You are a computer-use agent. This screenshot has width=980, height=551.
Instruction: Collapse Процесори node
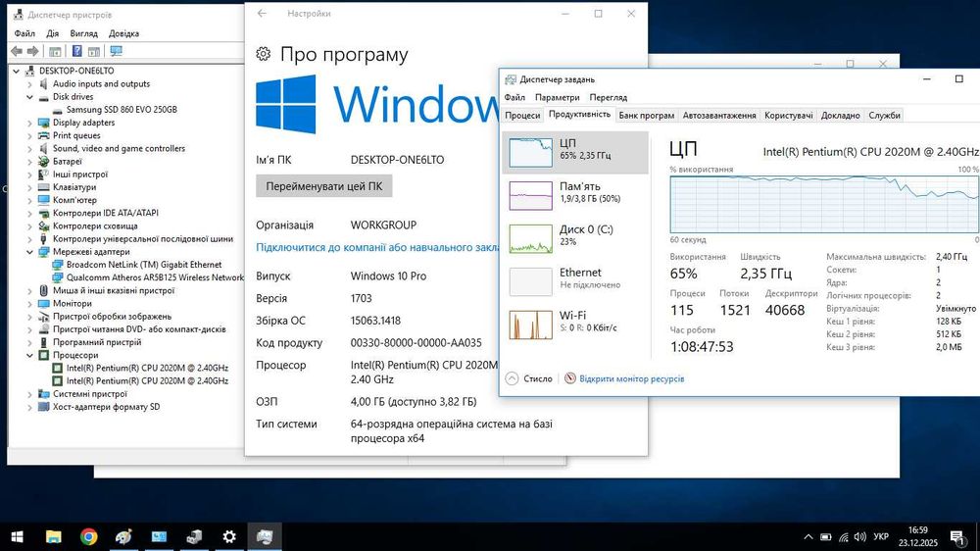29,355
